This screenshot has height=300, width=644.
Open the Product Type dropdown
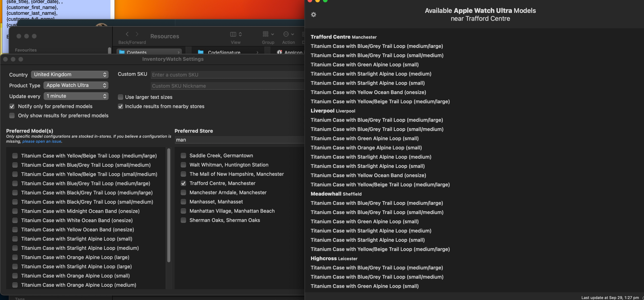[76, 85]
